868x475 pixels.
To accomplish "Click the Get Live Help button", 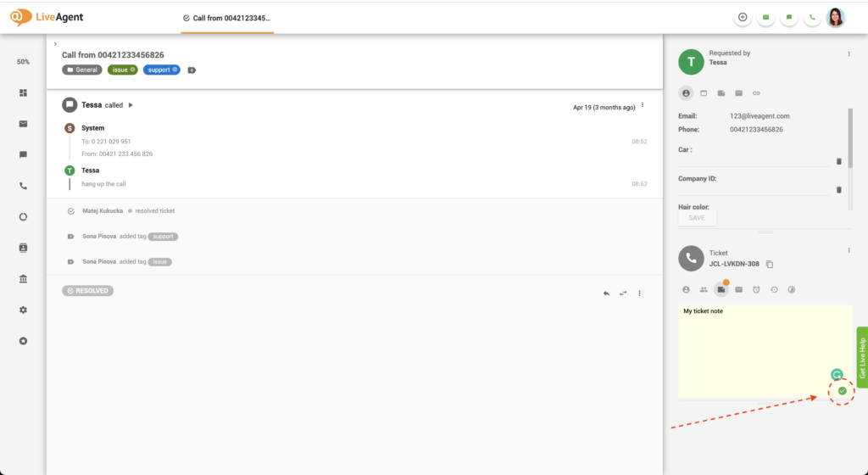I will click(x=862, y=357).
